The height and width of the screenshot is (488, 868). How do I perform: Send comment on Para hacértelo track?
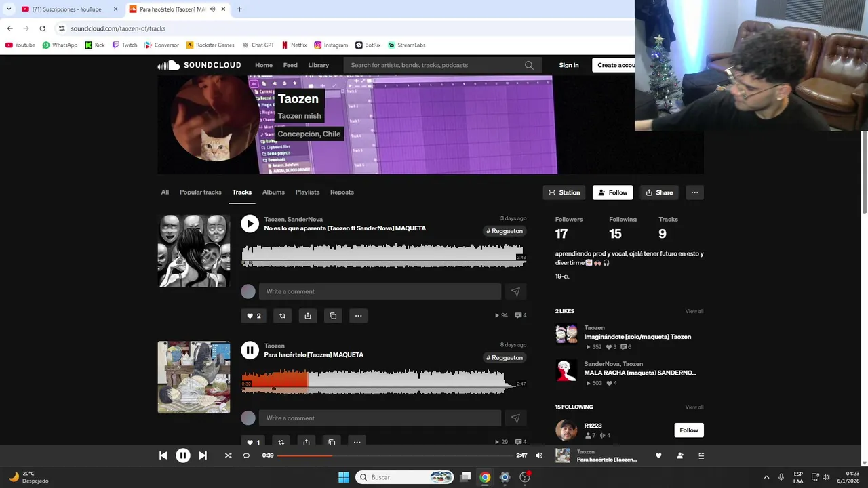(x=515, y=418)
